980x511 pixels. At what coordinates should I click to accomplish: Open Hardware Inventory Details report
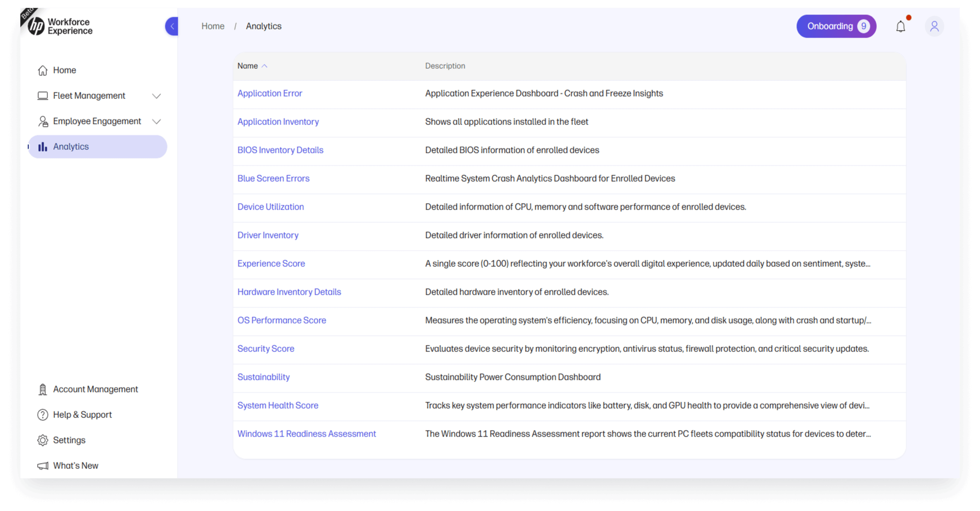pos(289,292)
